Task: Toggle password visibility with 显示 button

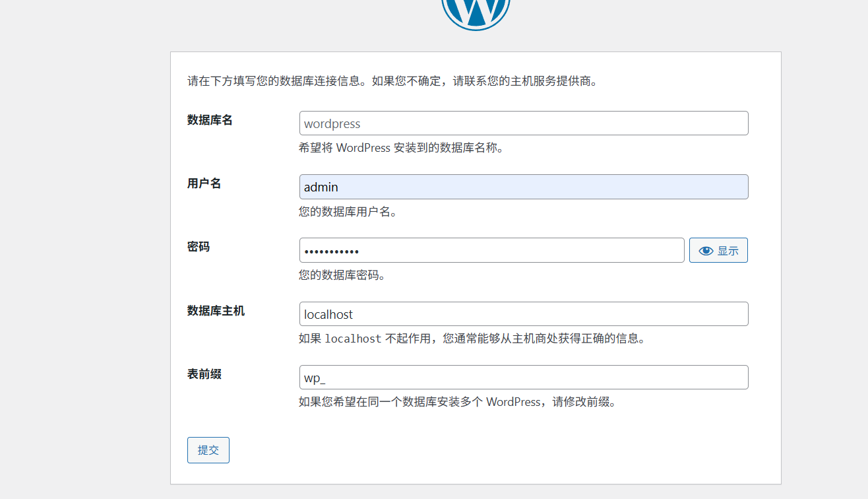Action: [x=718, y=250]
